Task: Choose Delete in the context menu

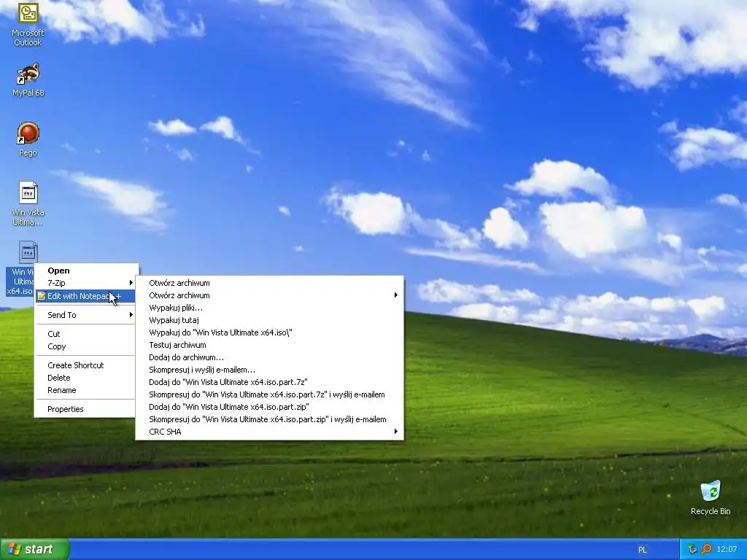Action: [85, 378]
